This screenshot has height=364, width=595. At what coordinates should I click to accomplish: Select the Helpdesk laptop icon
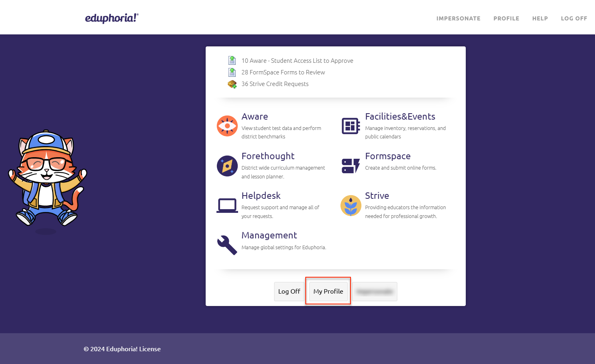coord(227,205)
